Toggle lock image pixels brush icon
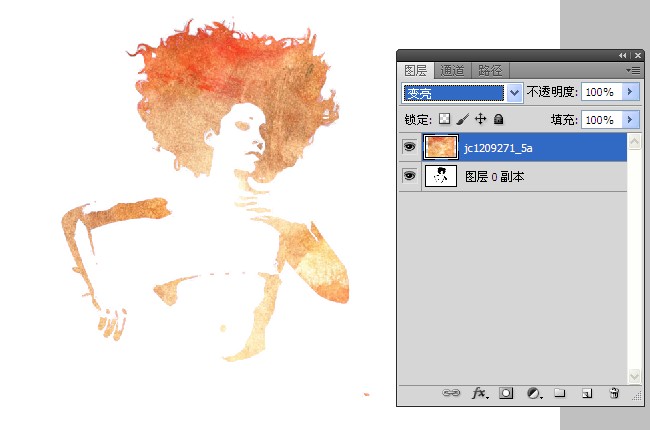 462,119
